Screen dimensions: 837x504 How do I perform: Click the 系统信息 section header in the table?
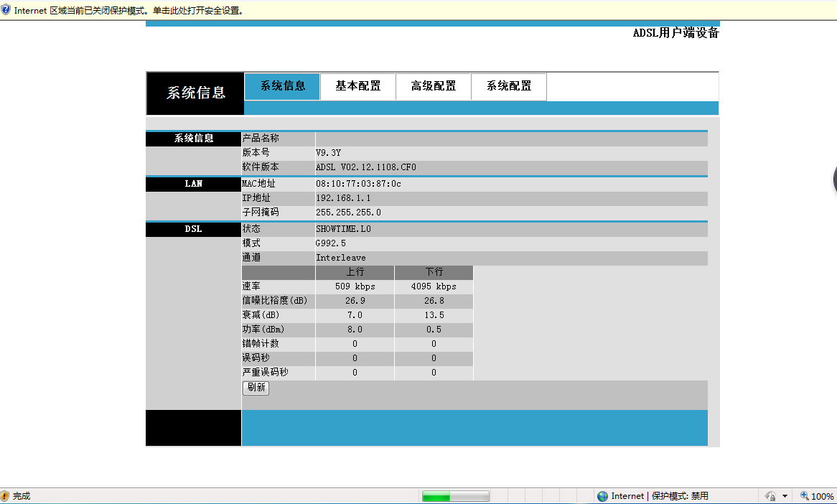pos(193,139)
